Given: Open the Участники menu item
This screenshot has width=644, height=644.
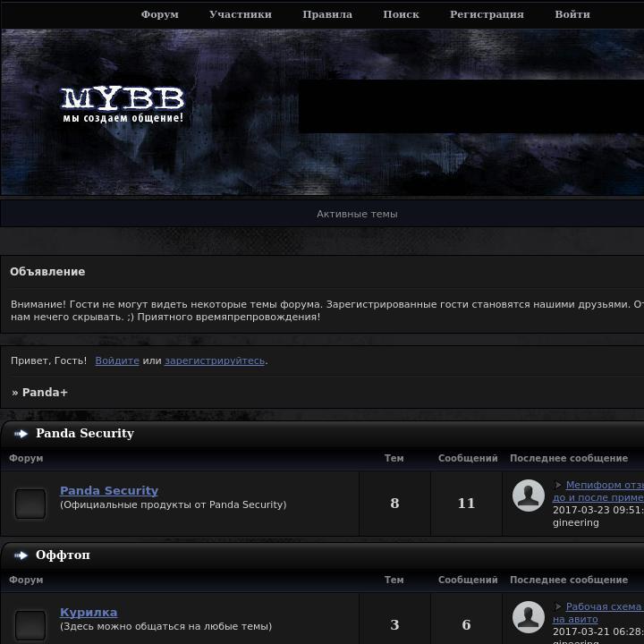Looking at the screenshot, I should [x=241, y=14].
